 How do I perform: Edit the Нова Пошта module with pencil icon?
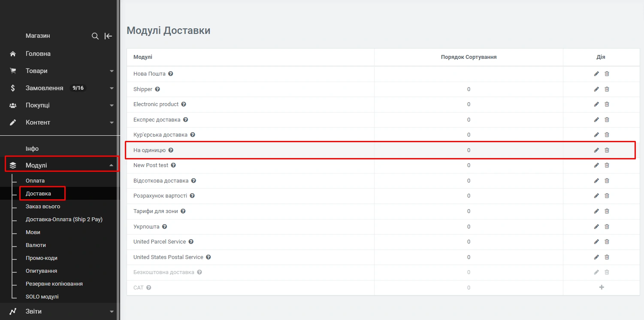(596, 74)
